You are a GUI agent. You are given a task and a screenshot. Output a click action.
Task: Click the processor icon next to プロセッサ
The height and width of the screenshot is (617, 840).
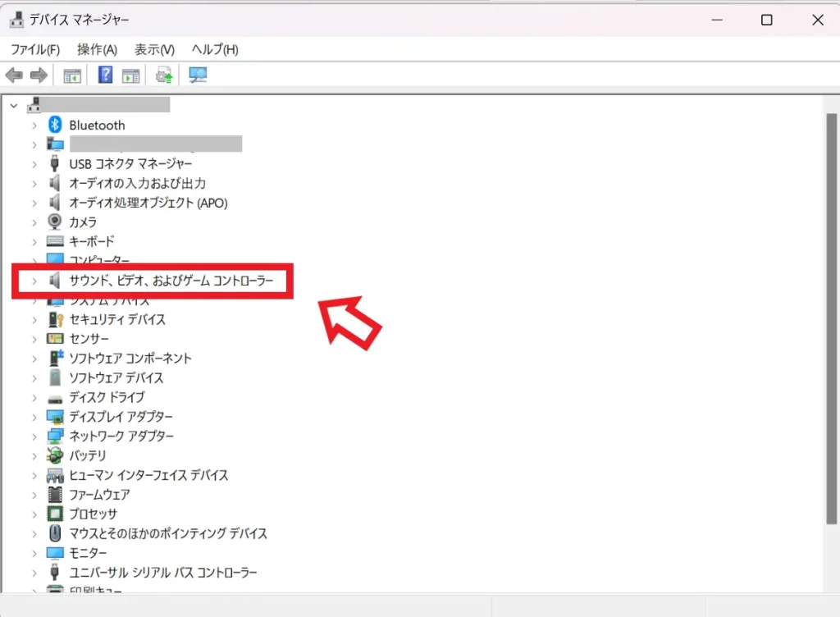(55, 514)
